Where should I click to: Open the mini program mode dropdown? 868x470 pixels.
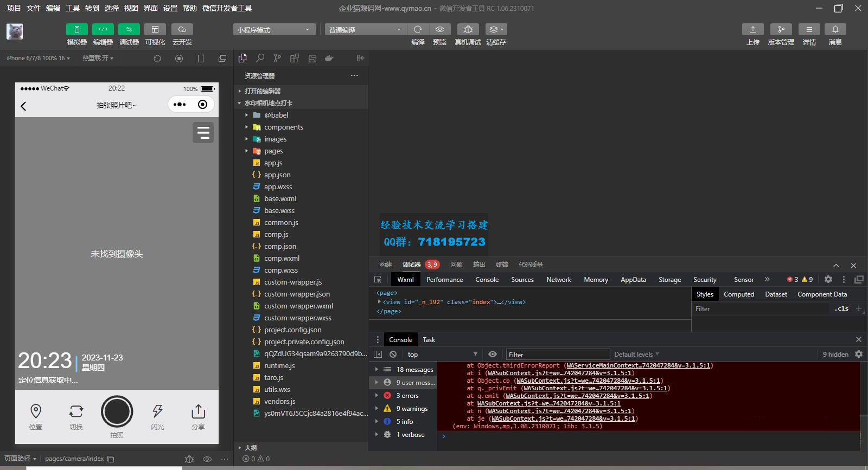point(274,30)
